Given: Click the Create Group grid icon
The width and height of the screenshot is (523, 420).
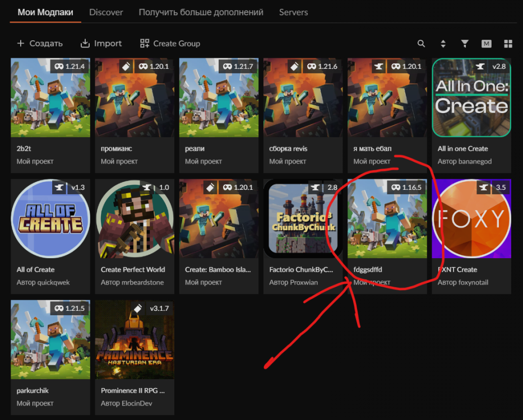Looking at the screenshot, I should pos(145,43).
